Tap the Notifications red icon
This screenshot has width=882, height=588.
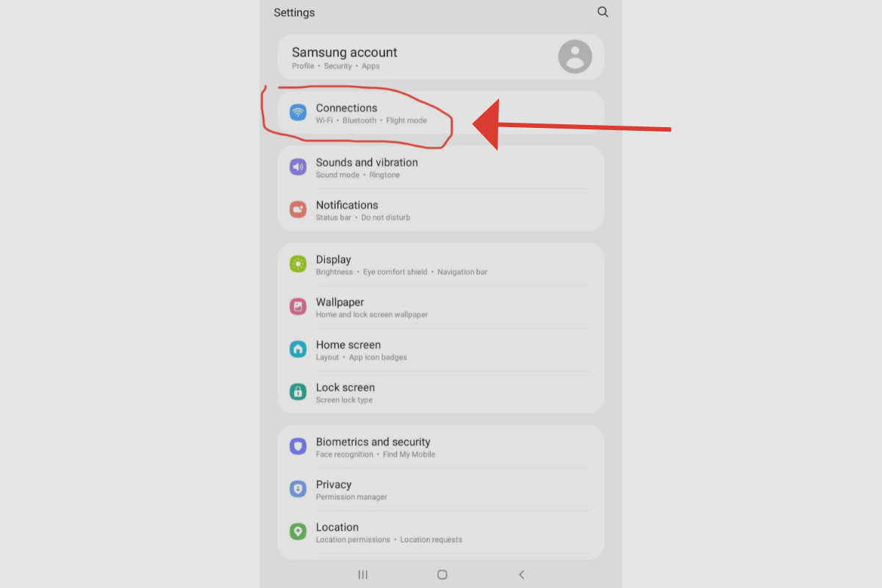[298, 209]
